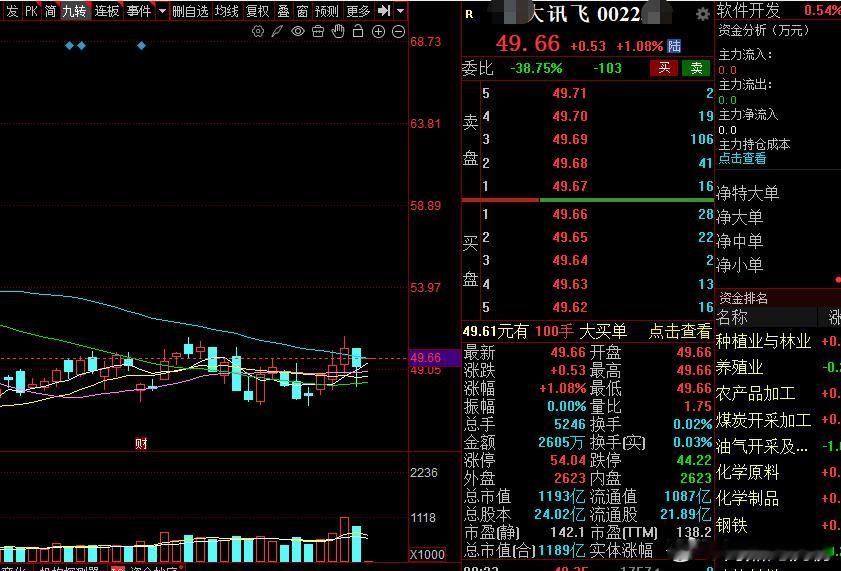Open the toolbox briefcase icon
Viewport: 841px width, 571px height.
click(318, 32)
